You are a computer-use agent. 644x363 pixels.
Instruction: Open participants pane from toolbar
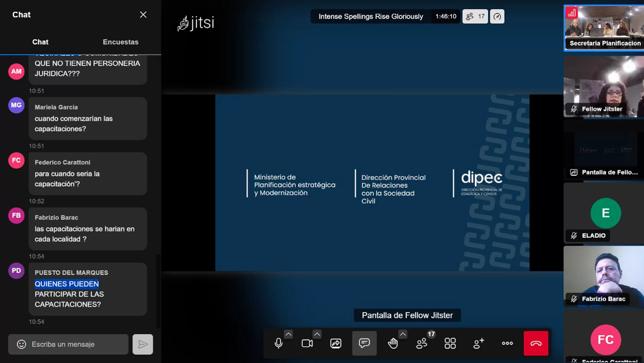(x=422, y=343)
